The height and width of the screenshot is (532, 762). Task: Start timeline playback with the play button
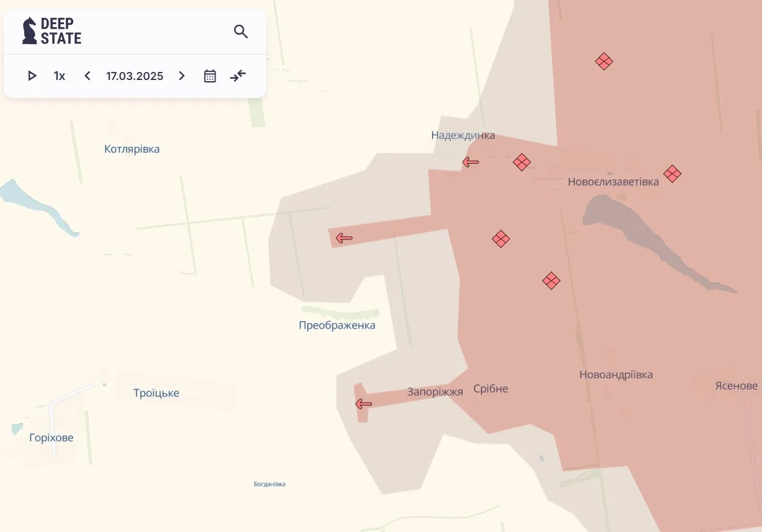pyautogui.click(x=32, y=76)
